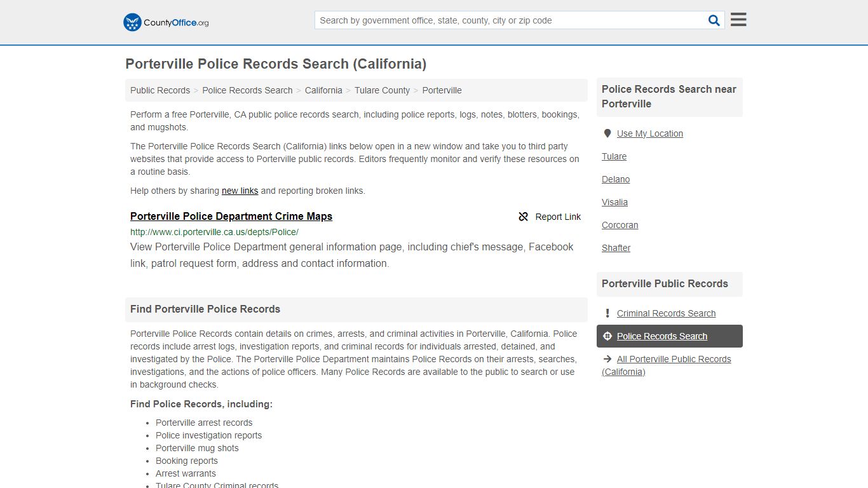868x488 pixels.
Task: Click 'Porterville arrest records' list item
Action: 204,423
